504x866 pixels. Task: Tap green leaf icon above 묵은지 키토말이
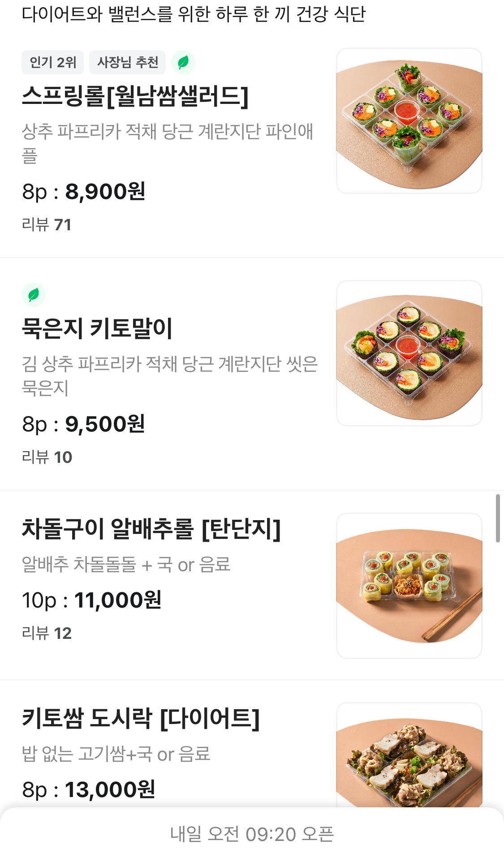coord(34,295)
